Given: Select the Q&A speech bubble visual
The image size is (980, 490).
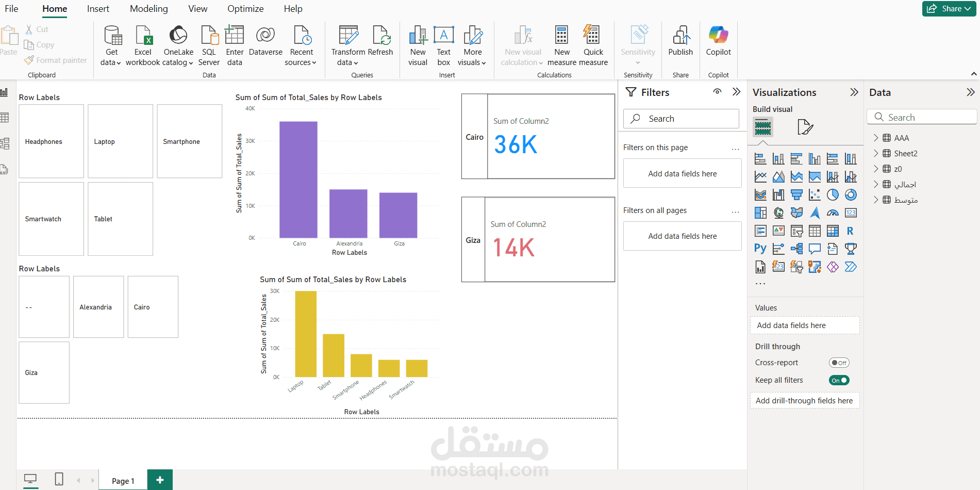Looking at the screenshot, I should click(815, 249).
